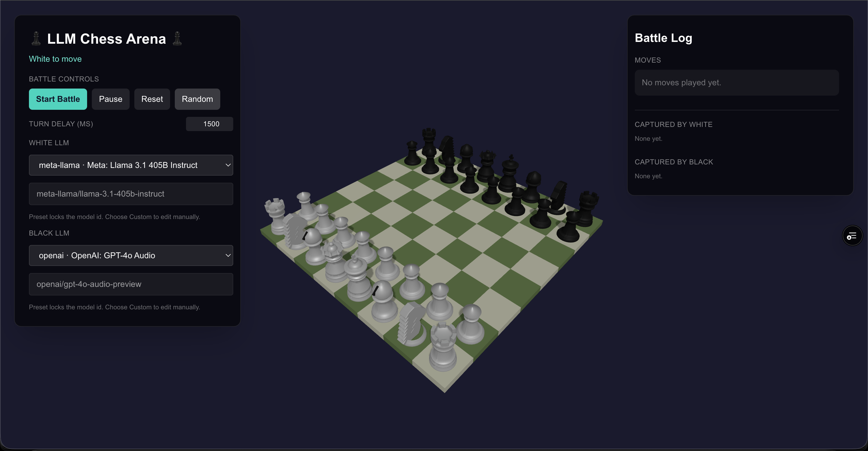Focus the turn delay 1500 field
The height and width of the screenshot is (451, 868).
click(210, 124)
